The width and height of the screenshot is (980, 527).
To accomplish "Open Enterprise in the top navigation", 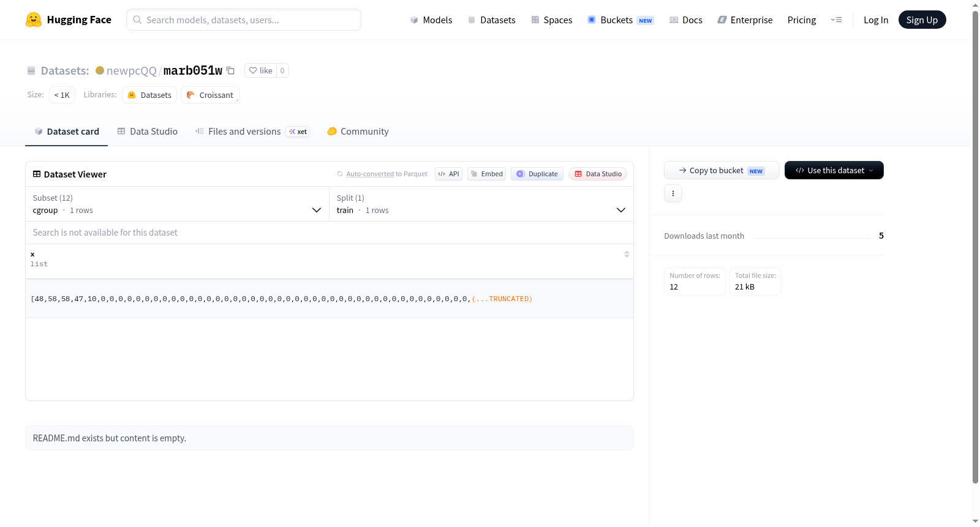I will [745, 20].
